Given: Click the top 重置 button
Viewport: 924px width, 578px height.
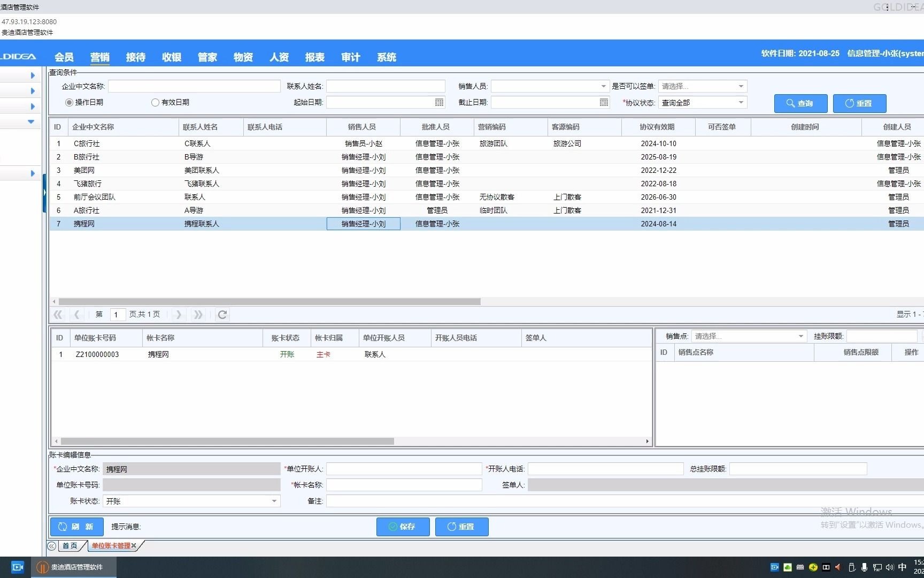Looking at the screenshot, I should (x=859, y=103).
